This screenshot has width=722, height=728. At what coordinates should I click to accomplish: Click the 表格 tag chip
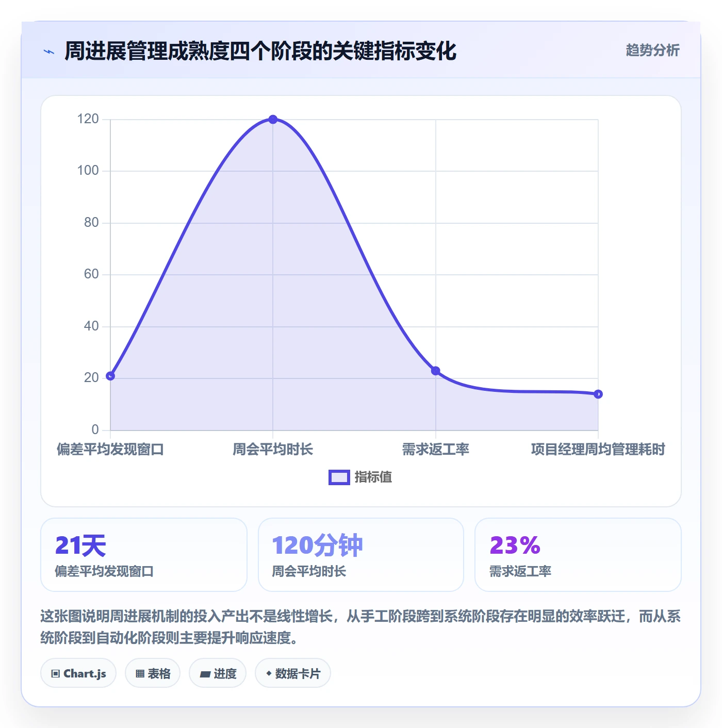[x=153, y=673]
